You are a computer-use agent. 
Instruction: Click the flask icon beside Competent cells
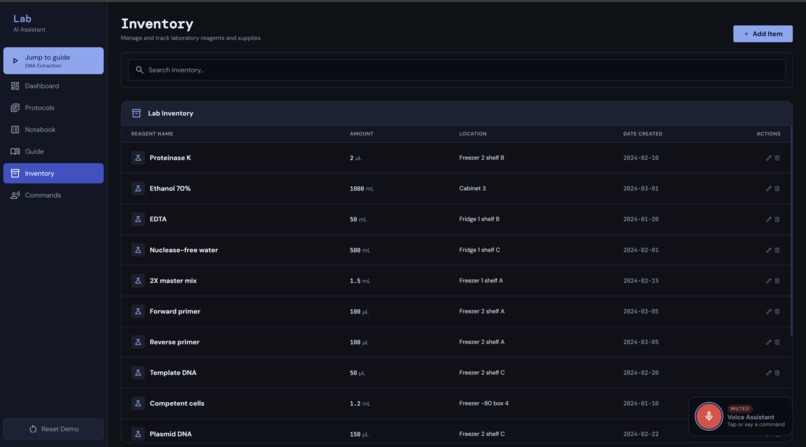138,403
